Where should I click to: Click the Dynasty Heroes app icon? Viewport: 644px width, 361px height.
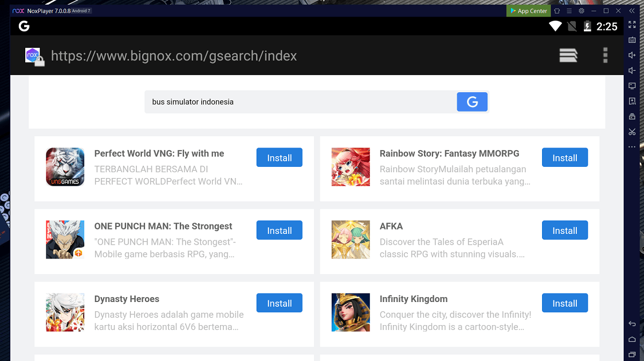coord(65,312)
